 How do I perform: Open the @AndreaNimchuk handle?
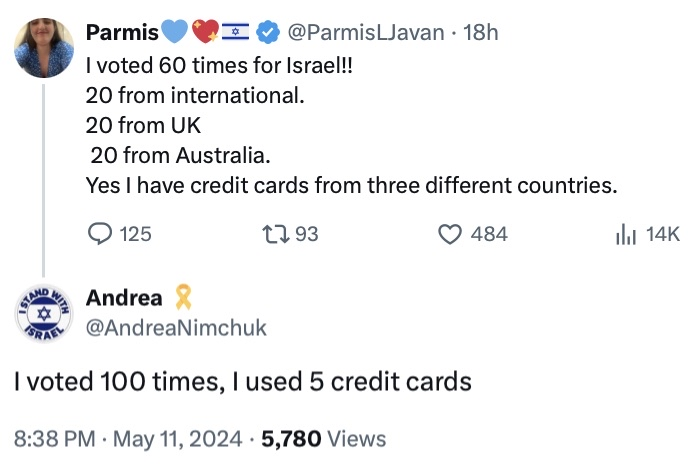(x=176, y=328)
